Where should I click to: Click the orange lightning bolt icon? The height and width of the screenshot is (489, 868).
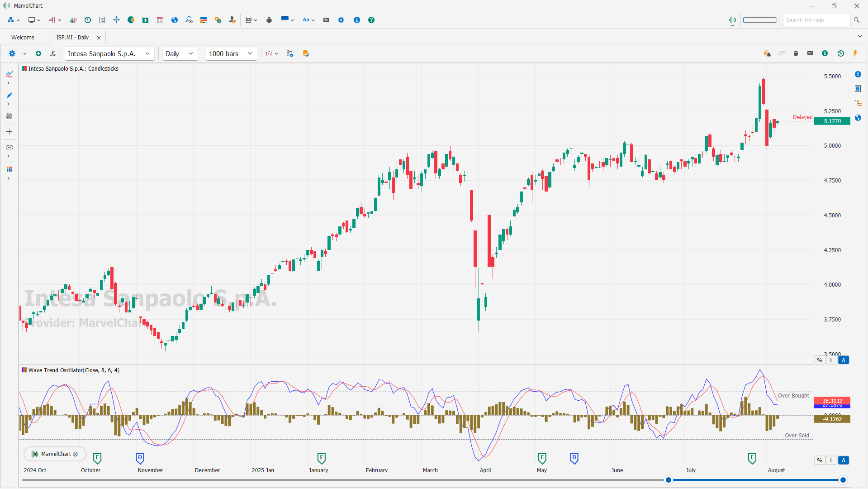click(x=855, y=53)
